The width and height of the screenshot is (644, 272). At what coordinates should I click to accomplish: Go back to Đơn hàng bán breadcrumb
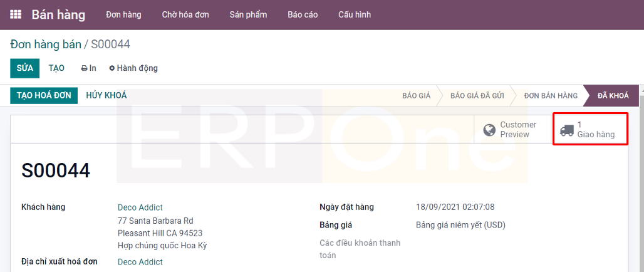click(46, 44)
